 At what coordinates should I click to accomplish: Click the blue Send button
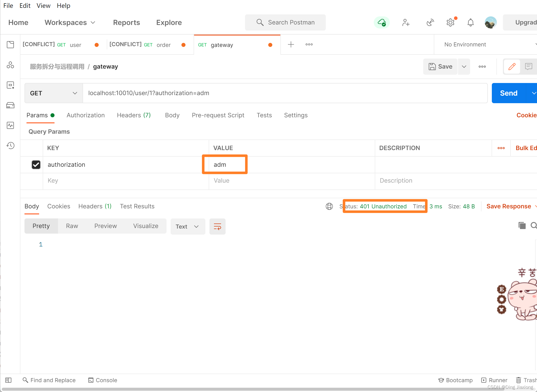pyautogui.click(x=508, y=93)
